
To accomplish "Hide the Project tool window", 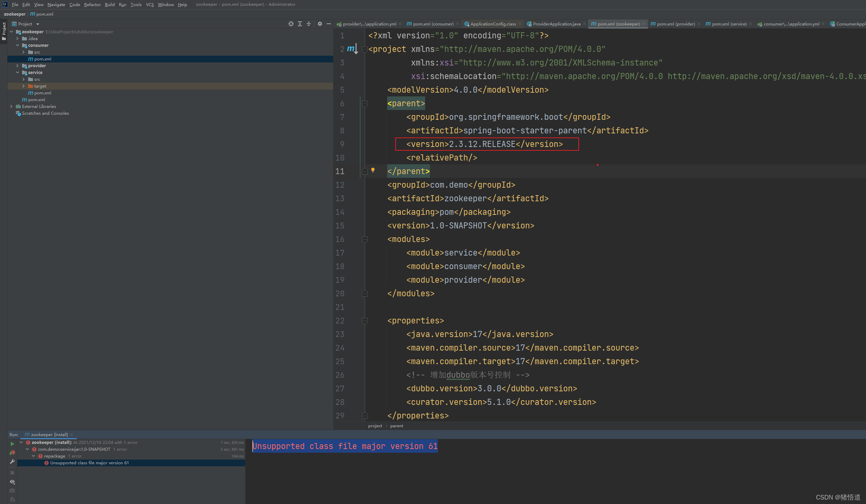I will click(328, 24).
